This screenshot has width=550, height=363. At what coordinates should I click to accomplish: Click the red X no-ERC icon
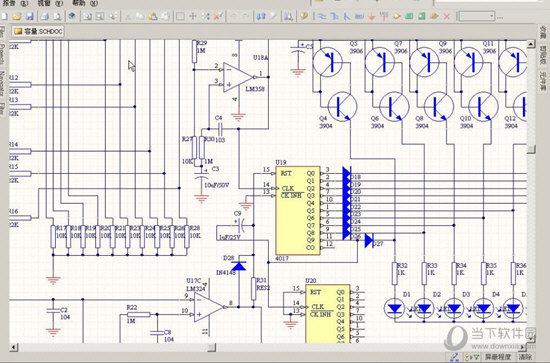pos(447,16)
